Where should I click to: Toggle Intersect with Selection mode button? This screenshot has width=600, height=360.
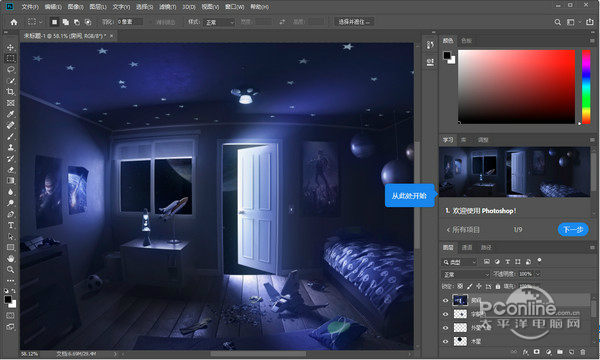[x=88, y=22]
